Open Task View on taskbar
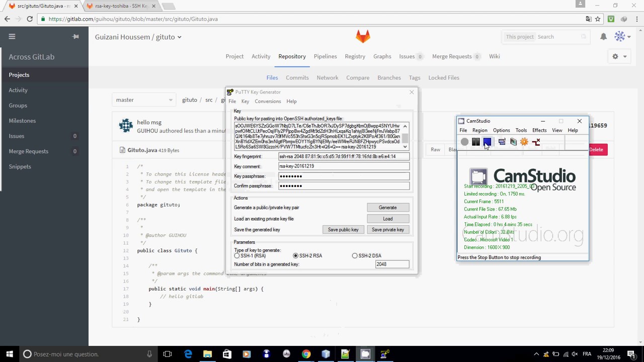This screenshot has width=644, height=362. pos(168,354)
